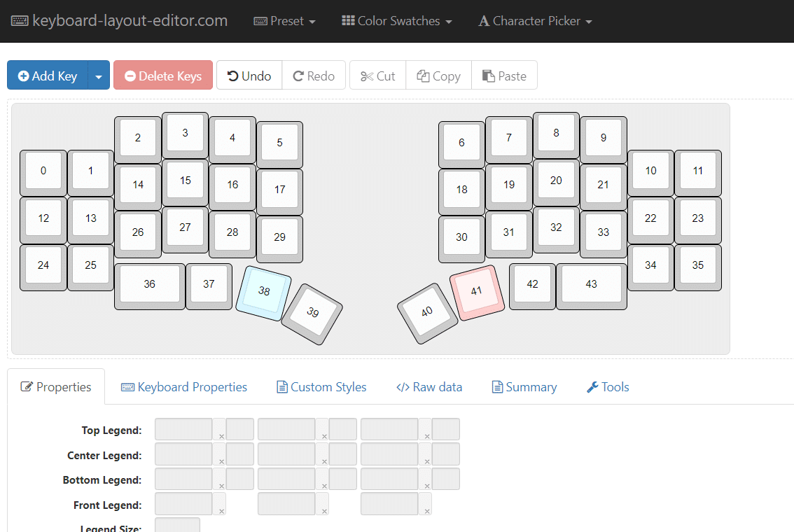Open the Preset dropdown menu
This screenshot has width=794, height=532.
click(x=284, y=21)
